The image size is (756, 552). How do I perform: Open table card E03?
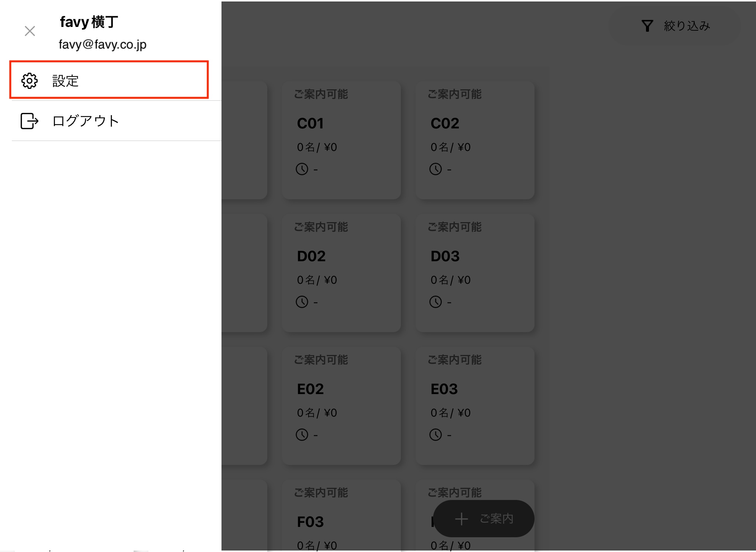[475, 406]
